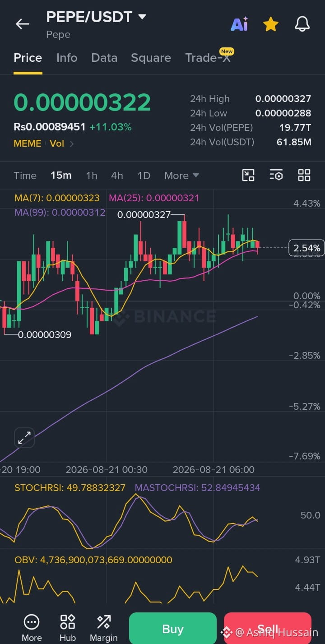The height and width of the screenshot is (644, 325).
Task: Toggle the favorite star icon
Action: pos(270,24)
